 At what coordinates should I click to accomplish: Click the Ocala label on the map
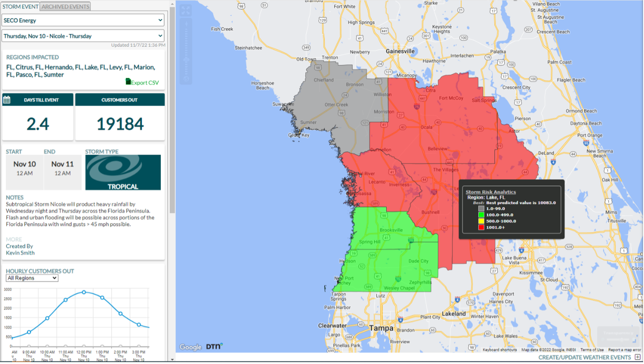(x=426, y=127)
